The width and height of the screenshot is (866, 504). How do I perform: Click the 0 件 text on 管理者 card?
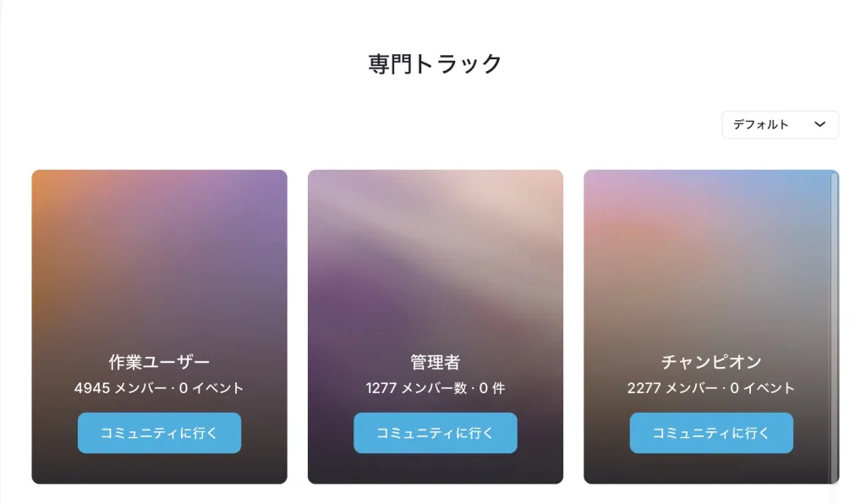tap(491, 389)
